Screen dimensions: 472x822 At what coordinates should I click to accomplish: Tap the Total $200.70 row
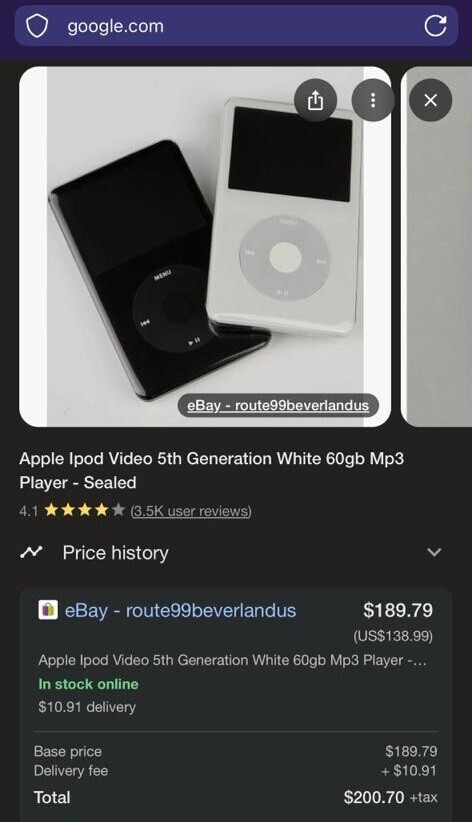pyautogui.click(x=235, y=797)
